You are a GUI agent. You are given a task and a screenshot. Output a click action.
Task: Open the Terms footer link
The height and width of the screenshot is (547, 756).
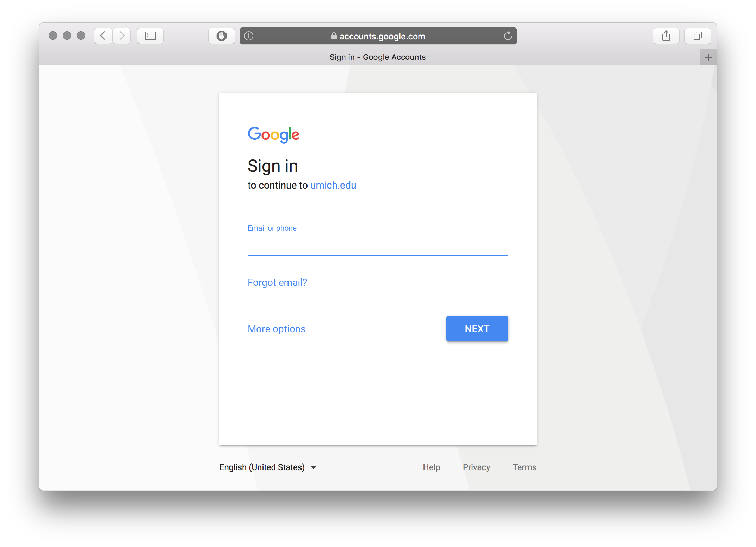tap(524, 467)
